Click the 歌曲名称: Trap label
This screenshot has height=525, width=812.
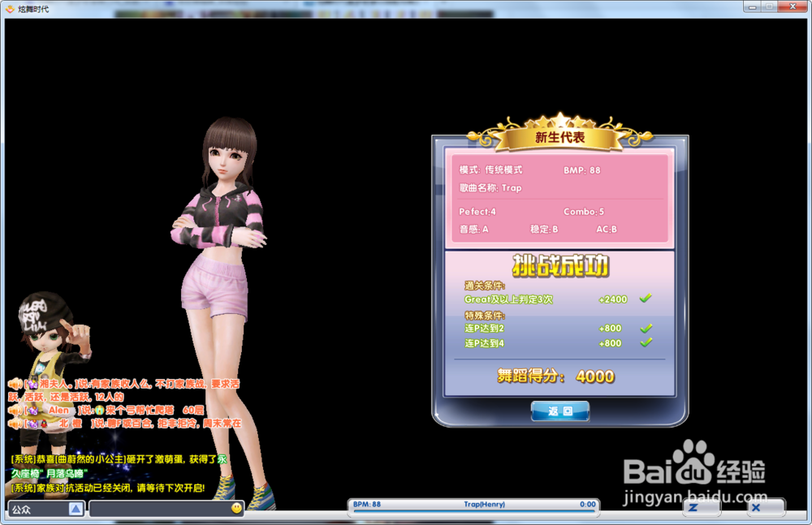click(490, 188)
